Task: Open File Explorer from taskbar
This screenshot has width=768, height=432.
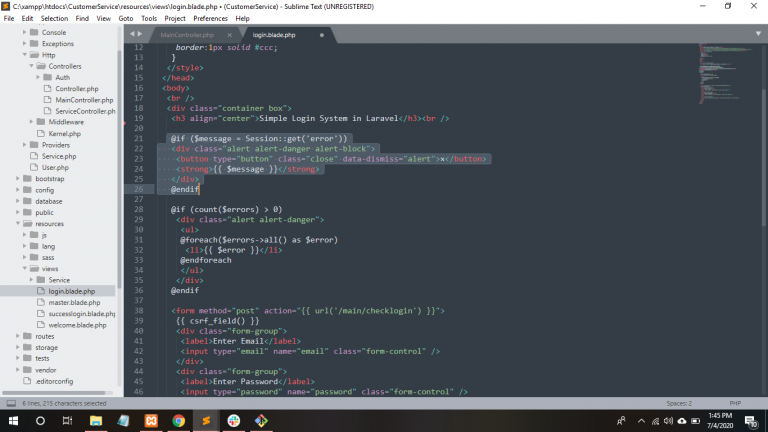Action: pyautogui.click(x=96, y=421)
